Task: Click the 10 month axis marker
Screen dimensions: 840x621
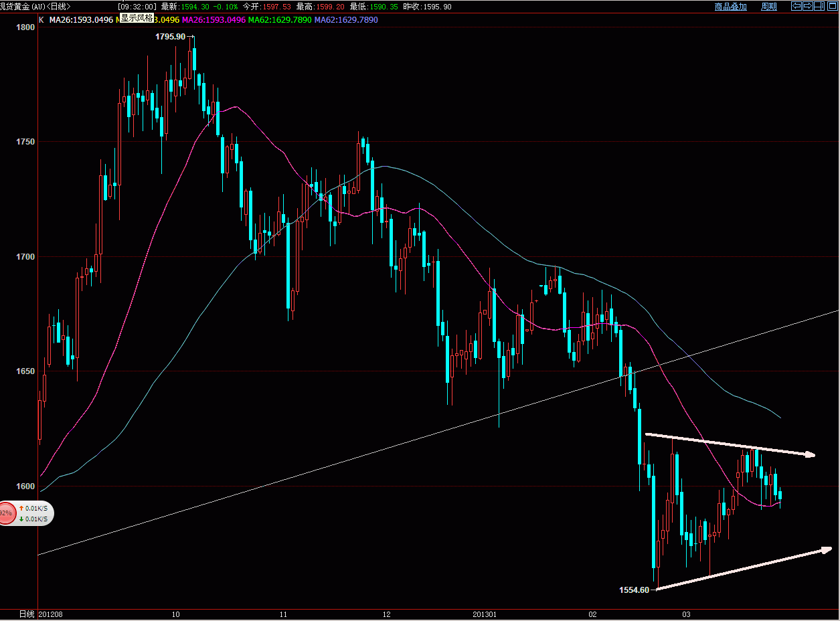Action: (175, 614)
